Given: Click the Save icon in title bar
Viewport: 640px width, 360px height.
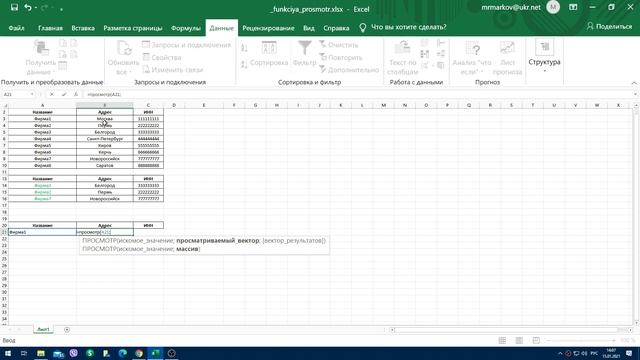Looking at the screenshot, I should pyautogui.click(x=14, y=7).
